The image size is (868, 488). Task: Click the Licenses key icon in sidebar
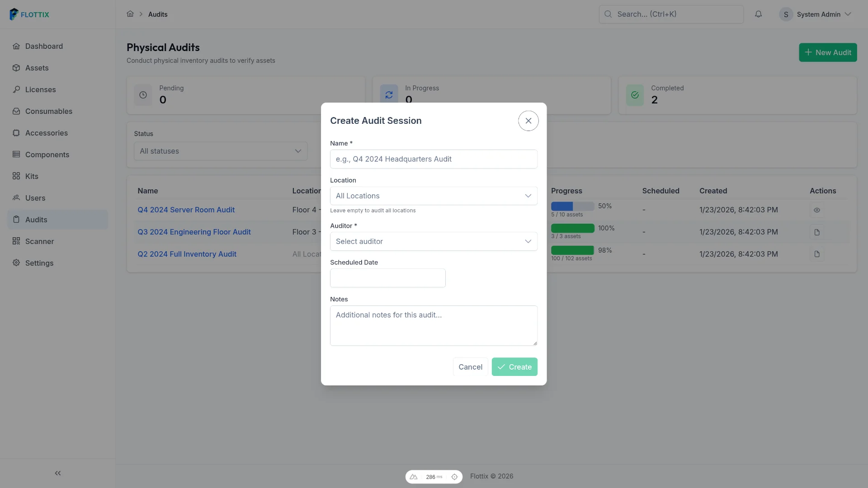pyautogui.click(x=16, y=89)
